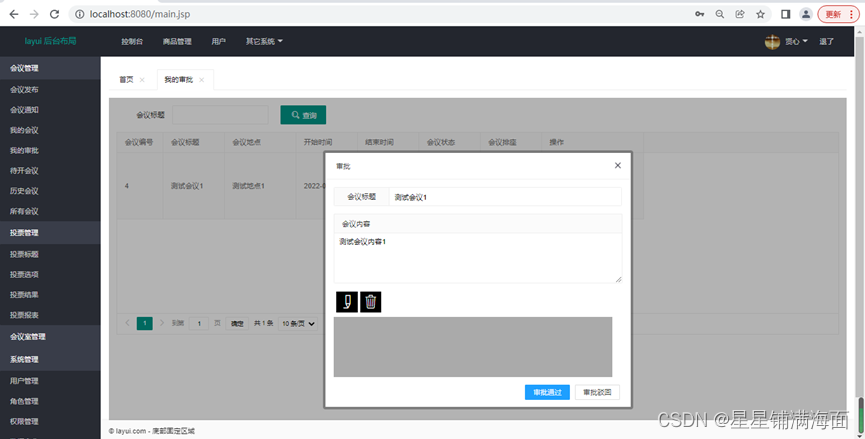Open 商品管理 in top navigation

click(x=177, y=41)
